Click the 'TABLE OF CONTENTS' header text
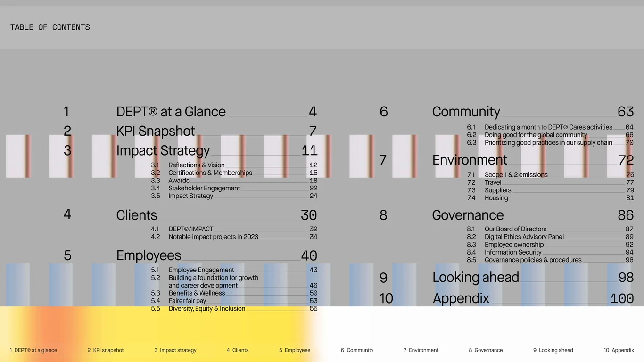This screenshot has height=362, width=644. (50, 27)
